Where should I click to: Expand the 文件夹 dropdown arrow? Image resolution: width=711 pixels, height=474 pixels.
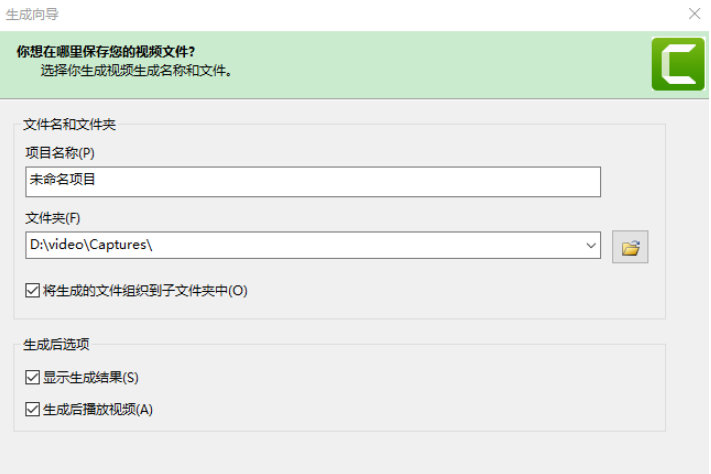click(x=590, y=245)
